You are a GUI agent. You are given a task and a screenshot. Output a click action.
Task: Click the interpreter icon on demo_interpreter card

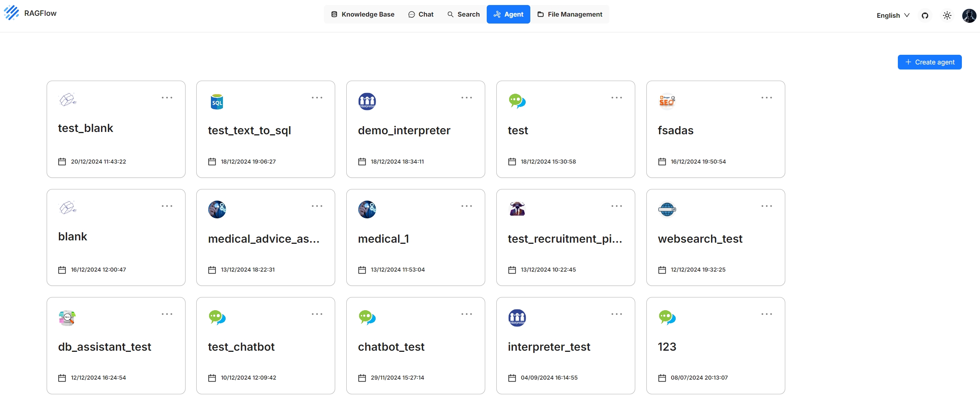point(367,101)
